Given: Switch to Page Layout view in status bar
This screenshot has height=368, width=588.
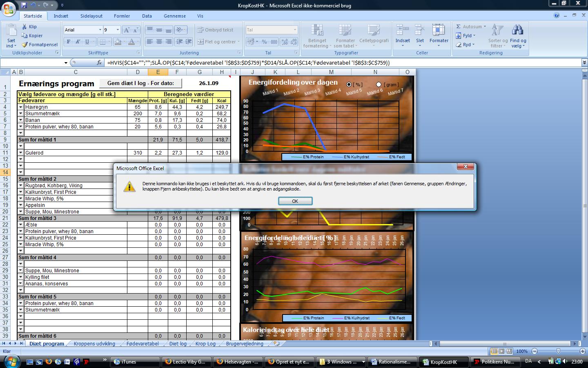Looking at the screenshot, I should coord(501,351).
